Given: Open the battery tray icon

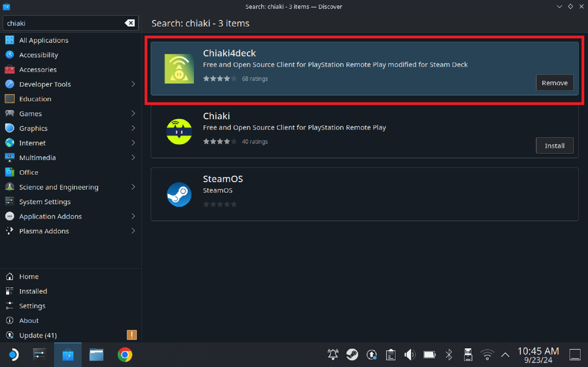Looking at the screenshot, I should [429, 355].
